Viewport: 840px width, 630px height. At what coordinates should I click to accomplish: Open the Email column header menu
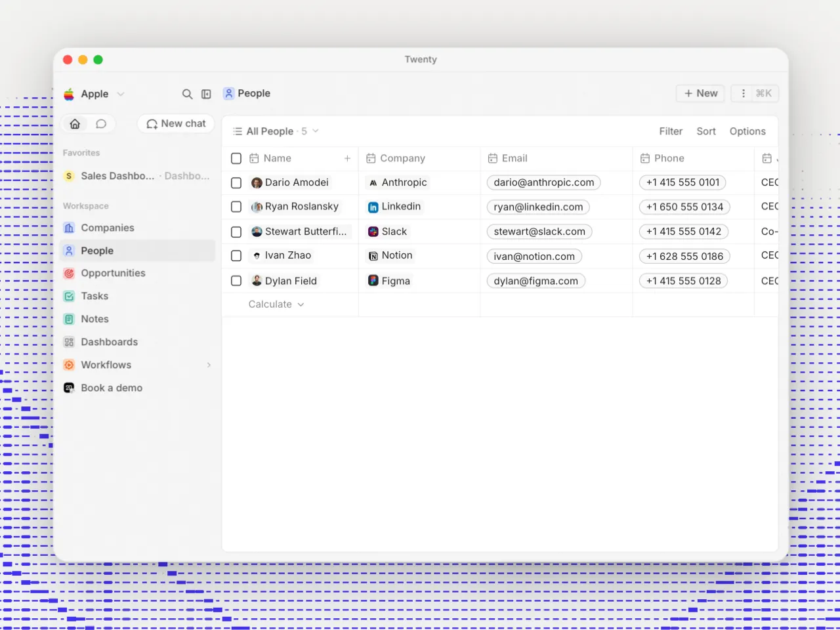point(556,158)
